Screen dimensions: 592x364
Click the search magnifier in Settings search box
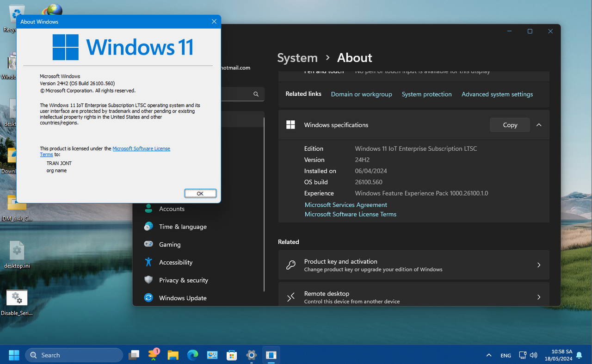[x=256, y=94]
